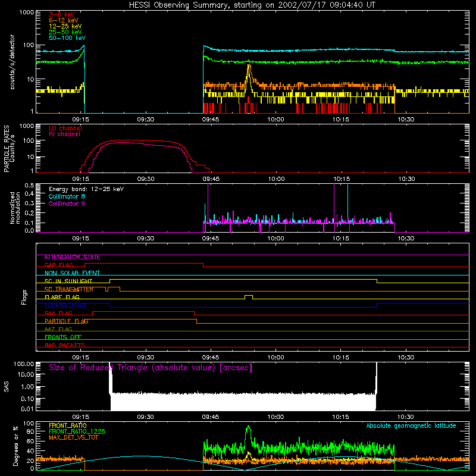Select the PARTICLE_FLAG label
This screenshot has width=476, height=476.
(67, 321)
